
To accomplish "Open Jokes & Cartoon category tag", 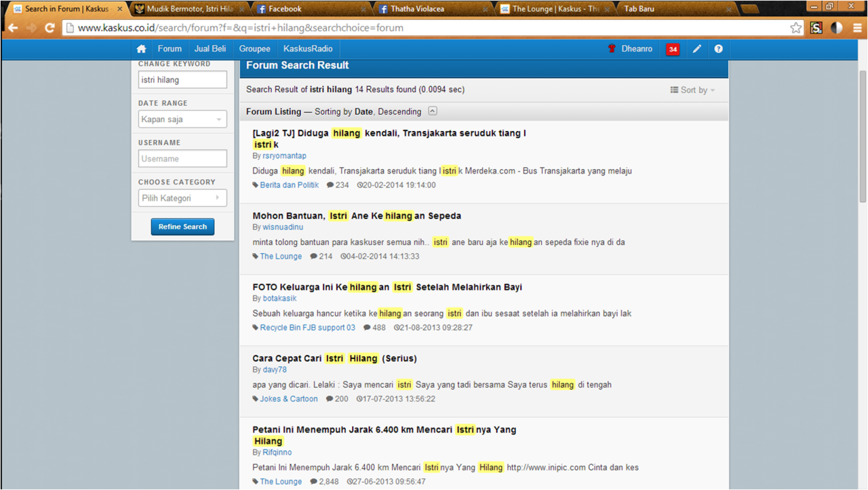I will 289,399.
